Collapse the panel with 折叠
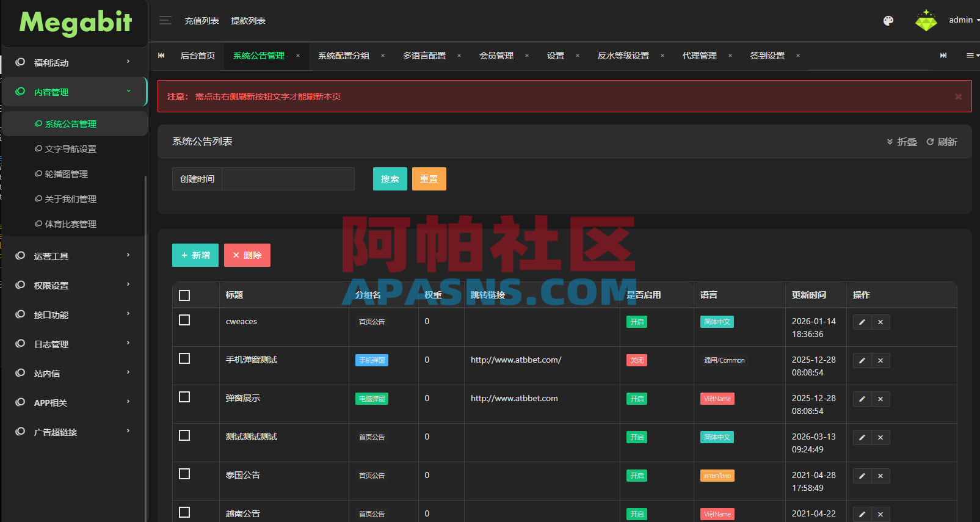The image size is (980, 522). coord(902,142)
